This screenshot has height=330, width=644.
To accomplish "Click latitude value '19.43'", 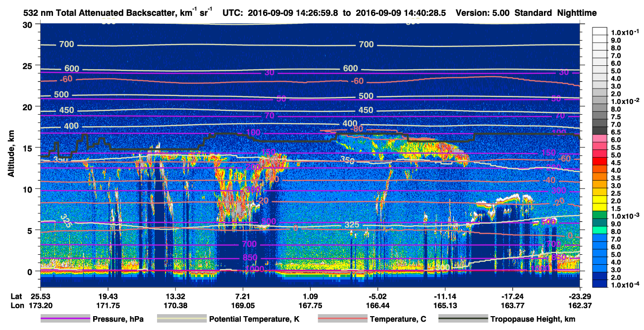I will pos(107,296).
